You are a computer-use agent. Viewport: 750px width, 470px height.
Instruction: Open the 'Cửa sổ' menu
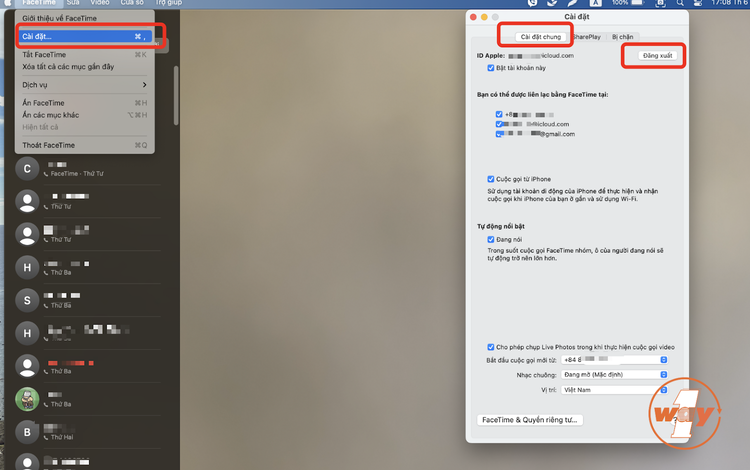(x=132, y=3)
